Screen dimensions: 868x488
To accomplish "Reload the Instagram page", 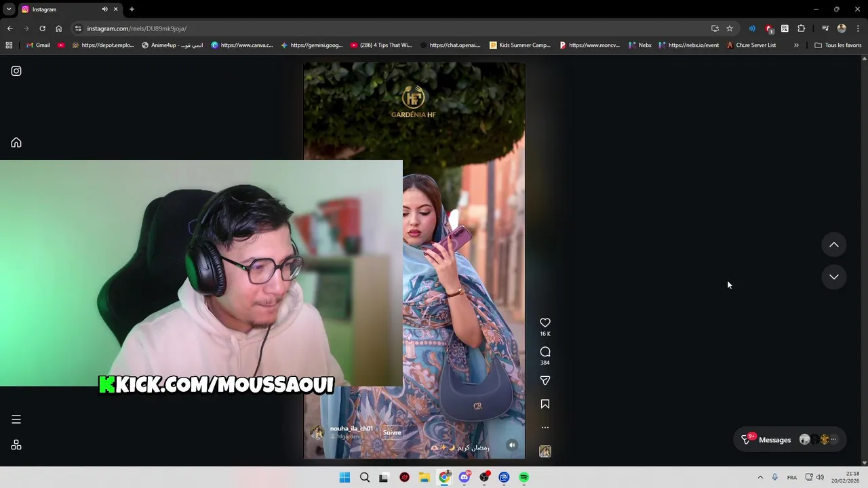I will pyautogui.click(x=42, y=28).
